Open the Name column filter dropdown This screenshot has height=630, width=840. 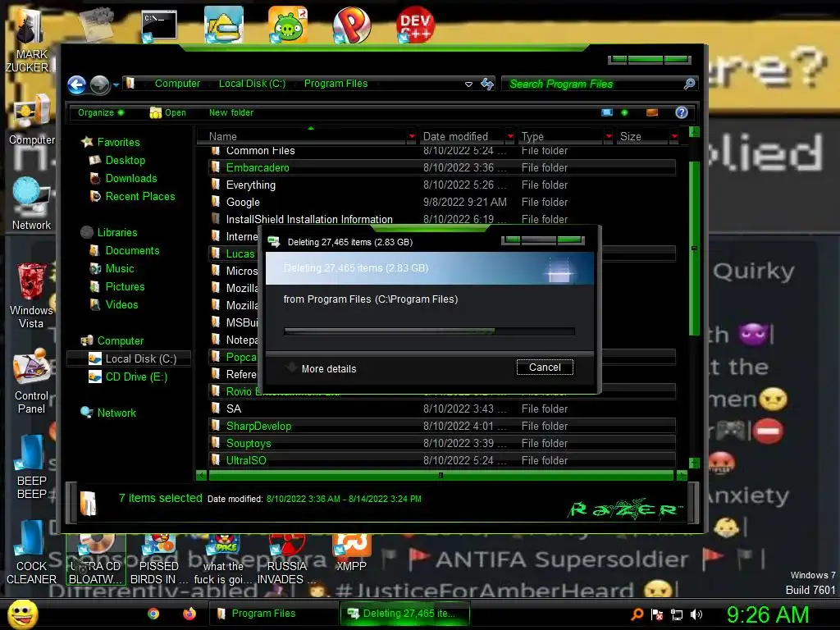[412, 137]
